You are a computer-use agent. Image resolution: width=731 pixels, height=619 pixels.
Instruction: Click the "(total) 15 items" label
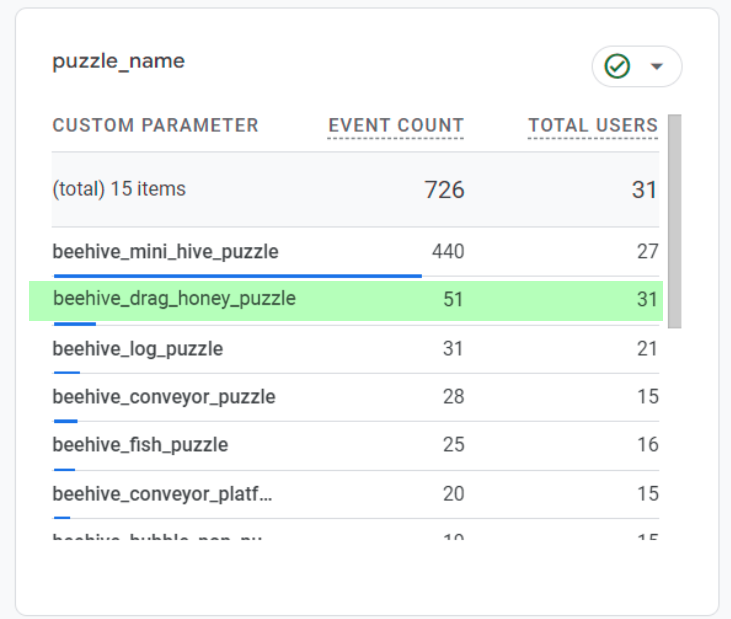tap(119, 189)
